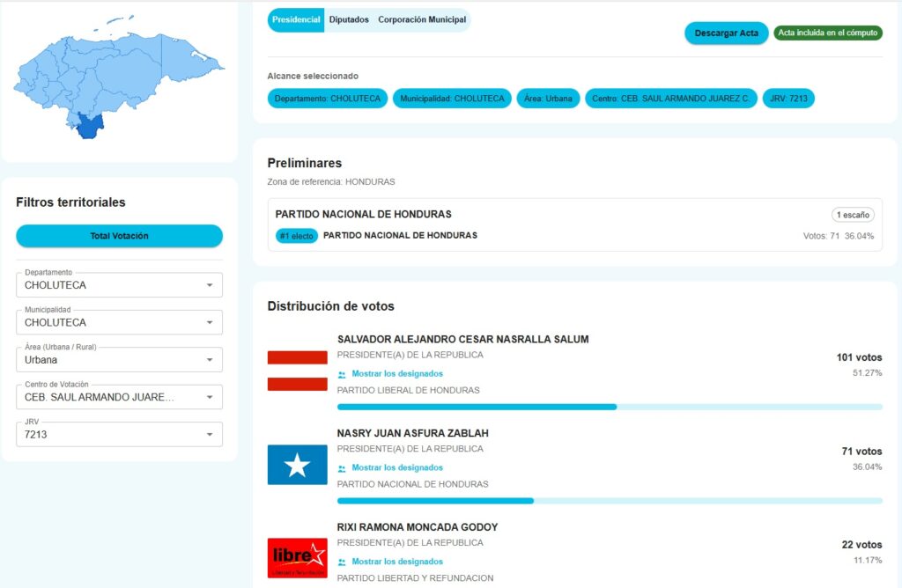Show designados for Salvador Nasralla
The width and height of the screenshot is (902, 588).
tap(397, 373)
